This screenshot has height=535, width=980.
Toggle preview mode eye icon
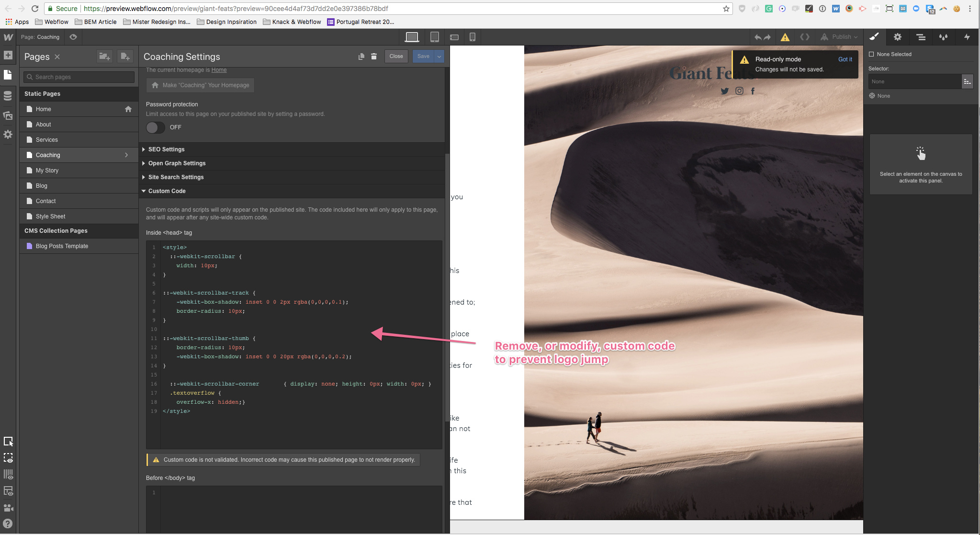click(73, 37)
